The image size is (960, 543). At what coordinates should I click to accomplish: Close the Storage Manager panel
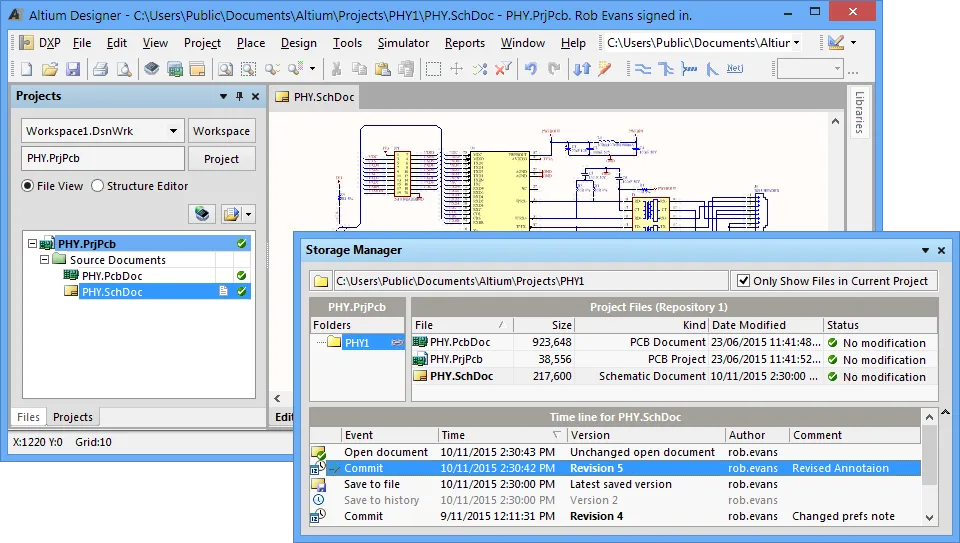click(942, 250)
